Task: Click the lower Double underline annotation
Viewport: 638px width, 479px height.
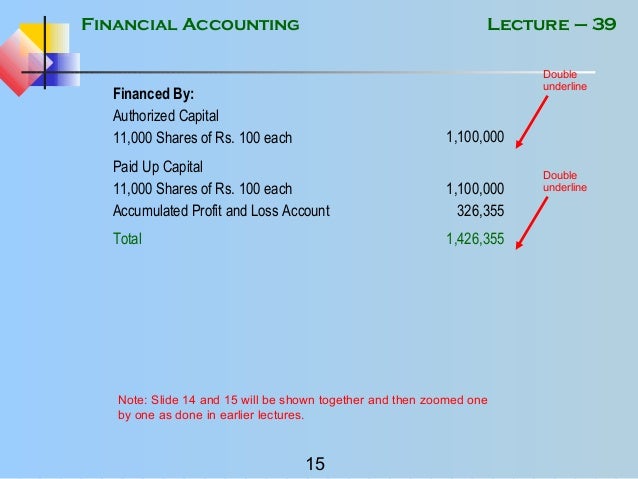Action: pyautogui.click(x=564, y=181)
